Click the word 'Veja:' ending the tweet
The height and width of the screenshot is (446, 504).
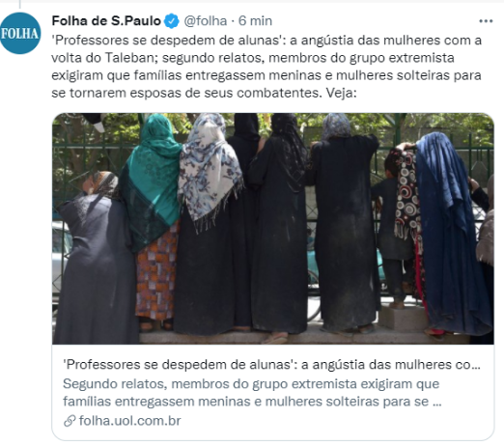click(342, 93)
